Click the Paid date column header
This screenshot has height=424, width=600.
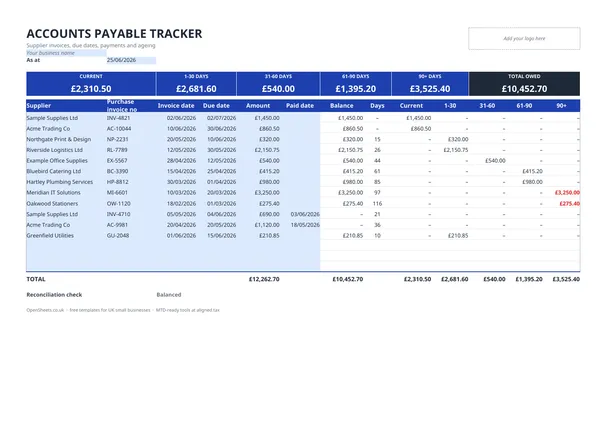pyautogui.click(x=300, y=106)
